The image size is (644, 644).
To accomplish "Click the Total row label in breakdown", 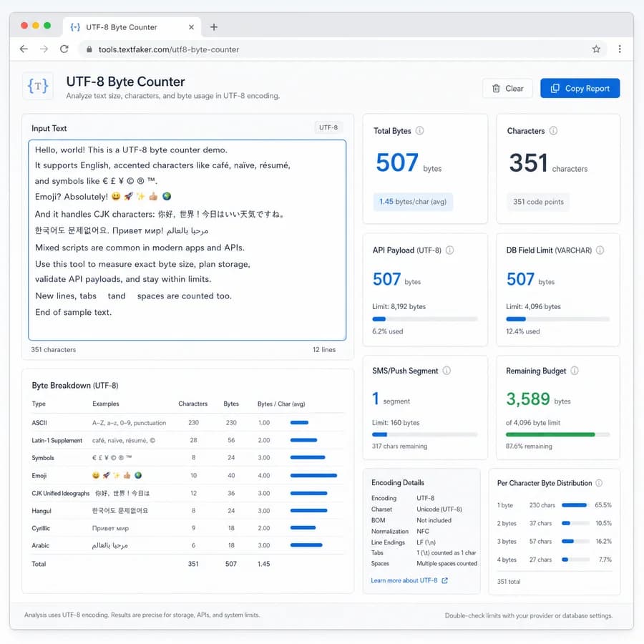I will click(x=39, y=564).
